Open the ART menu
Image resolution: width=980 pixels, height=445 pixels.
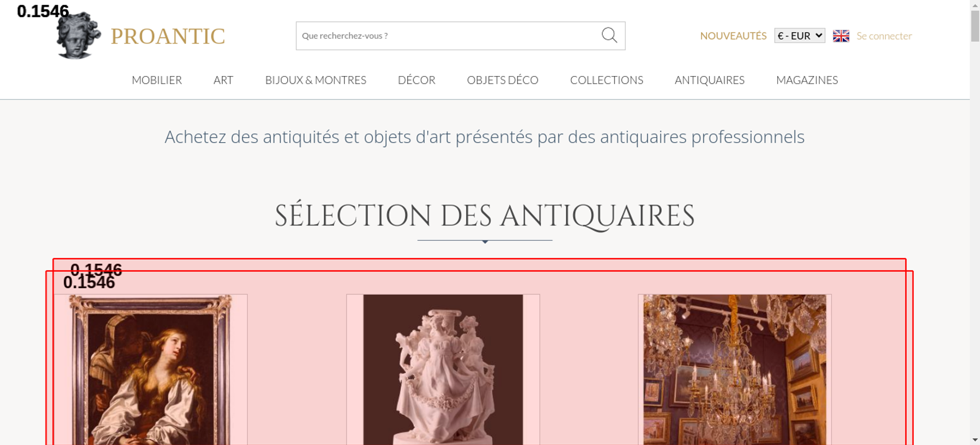[223, 80]
